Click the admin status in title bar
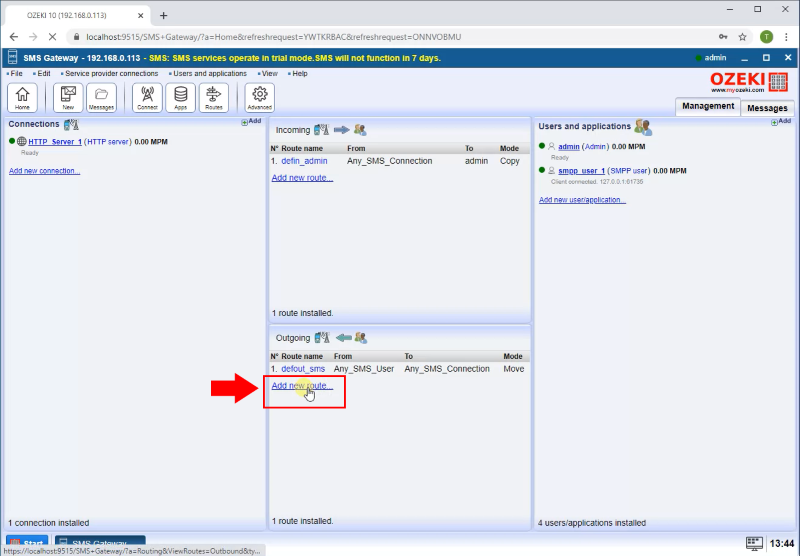800x556 pixels. pos(710,58)
